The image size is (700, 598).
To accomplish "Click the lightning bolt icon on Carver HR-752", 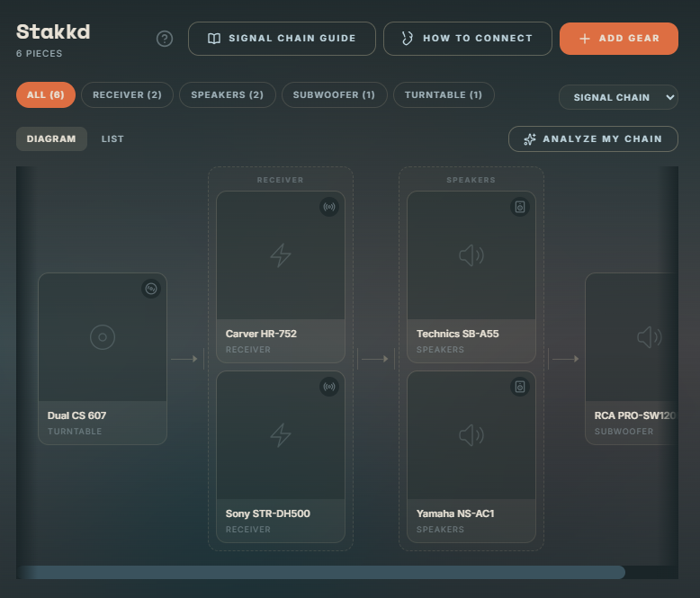I will (x=281, y=255).
